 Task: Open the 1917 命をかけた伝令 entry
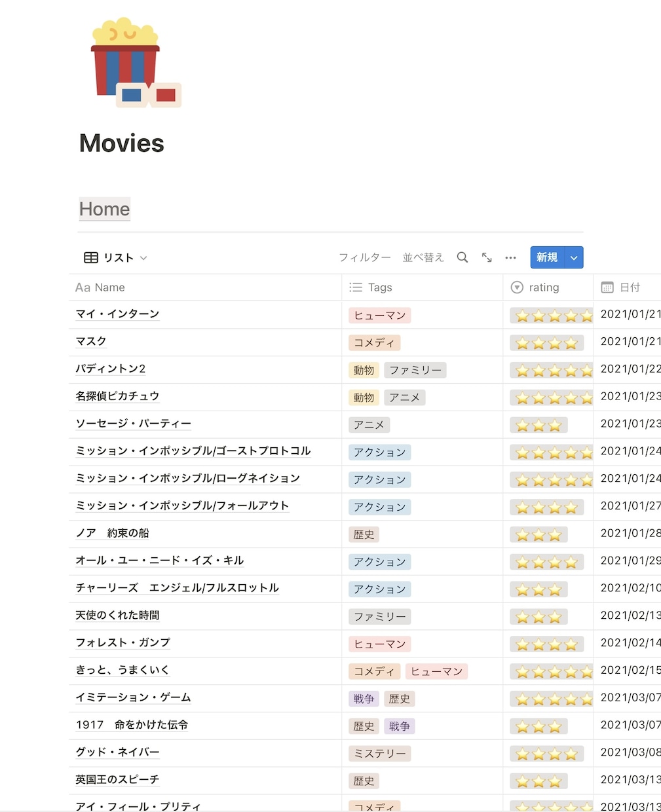tap(132, 725)
